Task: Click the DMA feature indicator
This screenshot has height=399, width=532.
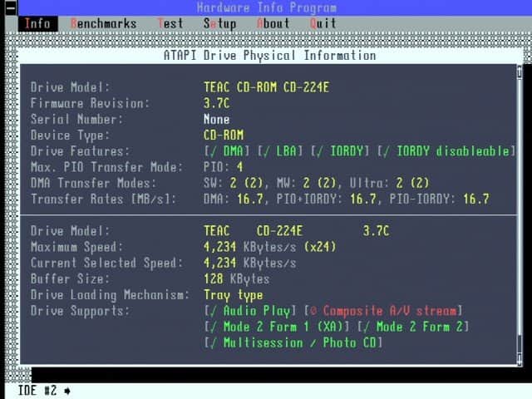Action: tap(227, 151)
